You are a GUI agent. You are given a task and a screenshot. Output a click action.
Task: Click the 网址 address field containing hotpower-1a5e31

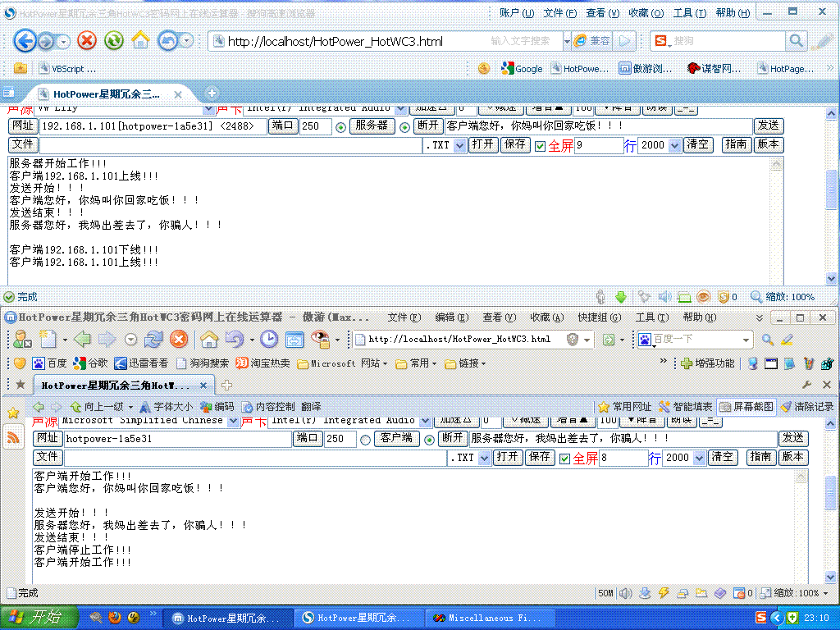pos(178,439)
